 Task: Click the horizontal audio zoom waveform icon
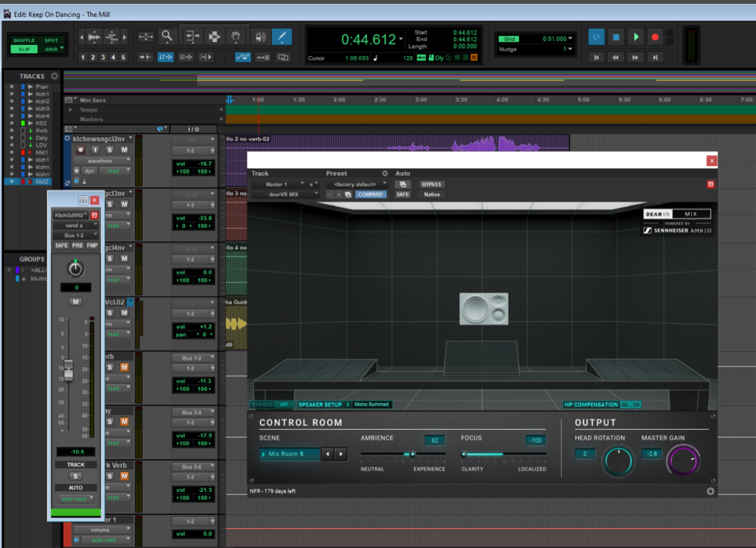click(x=94, y=37)
